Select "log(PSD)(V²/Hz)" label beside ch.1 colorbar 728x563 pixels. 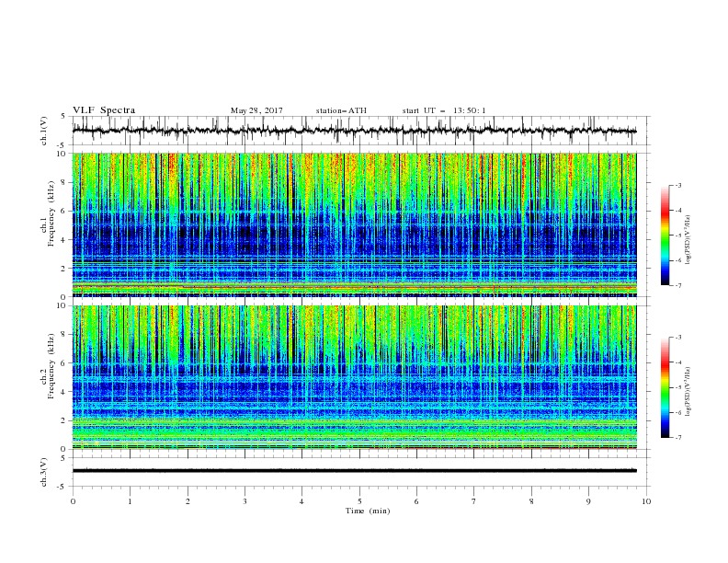coord(688,240)
